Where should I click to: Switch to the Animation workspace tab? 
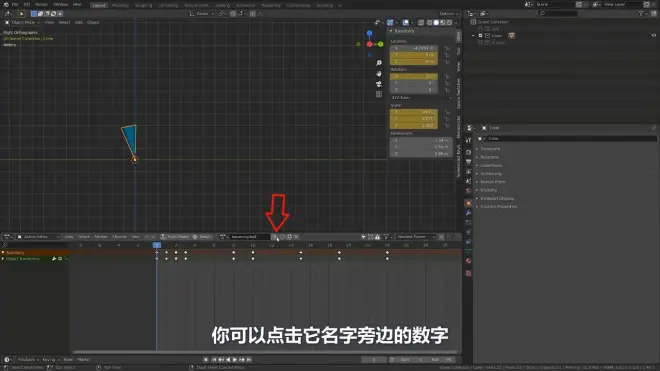tap(246, 5)
